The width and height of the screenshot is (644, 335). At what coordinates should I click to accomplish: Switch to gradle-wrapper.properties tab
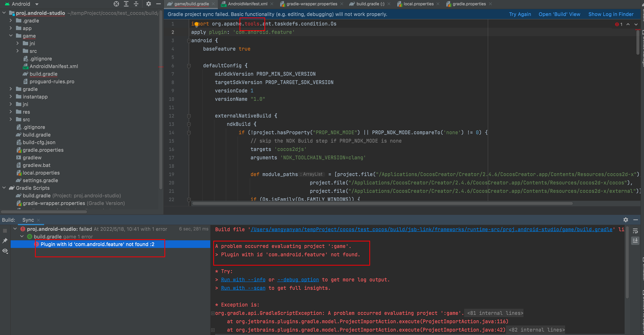click(312, 4)
